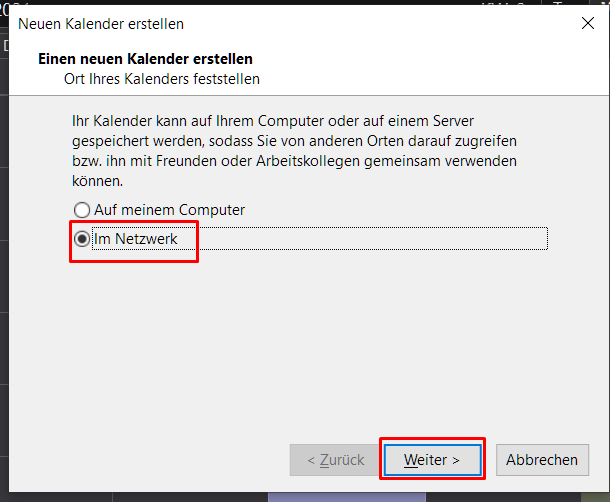610x502 pixels.
Task: Close the "Neuen Kalender erstellen" dialog
Action: pos(587,23)
